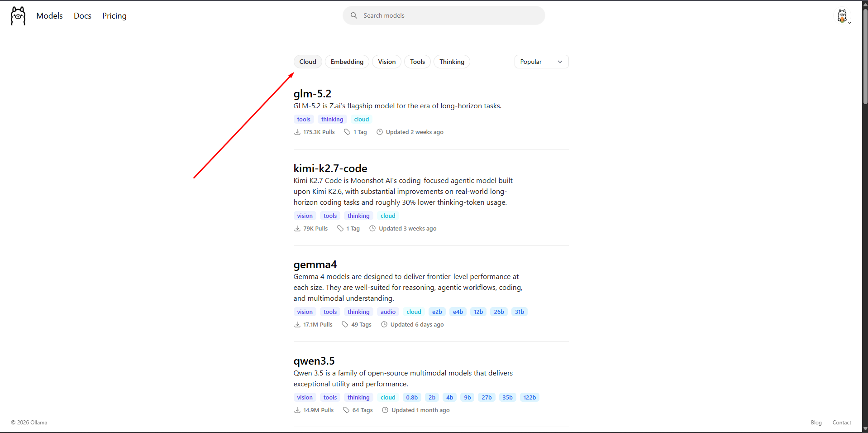Click the '17.1M Pulls' text
868x433 pixels.
pos(318,325)
